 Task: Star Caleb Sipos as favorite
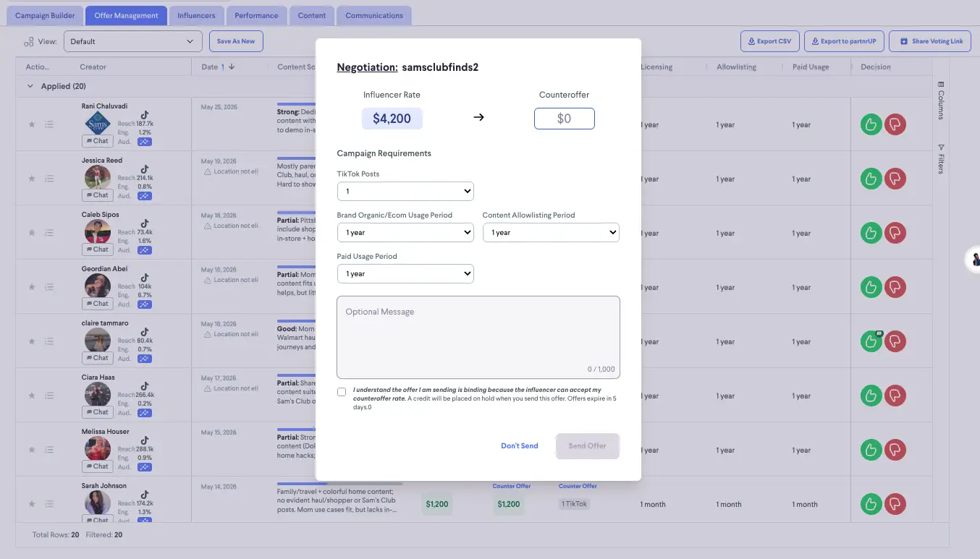[x=31, y=233]
